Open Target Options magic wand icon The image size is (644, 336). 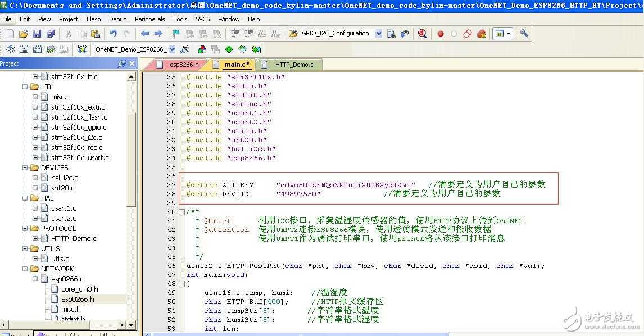point(184,49)
